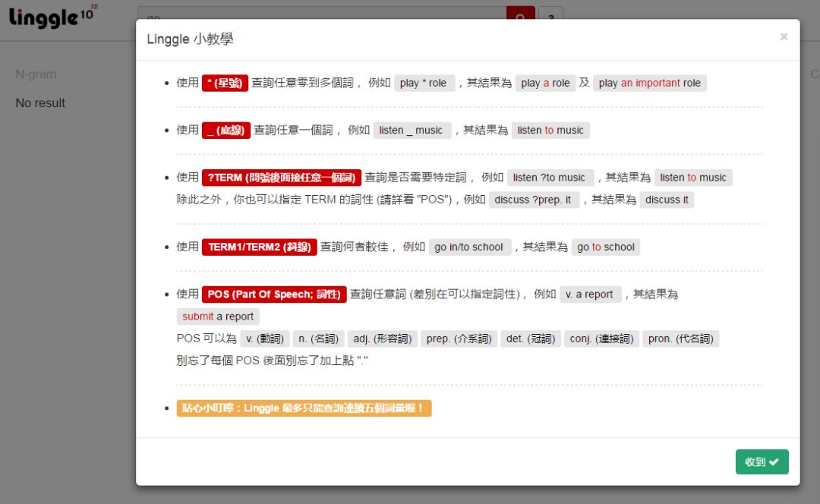Click the checkmark on the green 收到 button
820x504 pixels.
pos(775,461)
